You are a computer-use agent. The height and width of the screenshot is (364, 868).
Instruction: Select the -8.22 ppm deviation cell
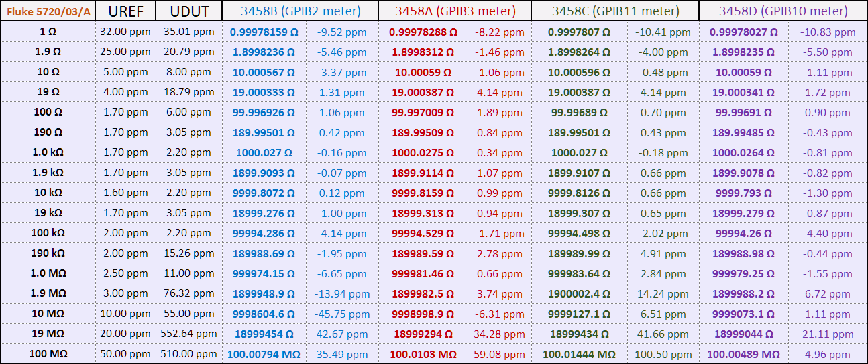tap(499, 32)
